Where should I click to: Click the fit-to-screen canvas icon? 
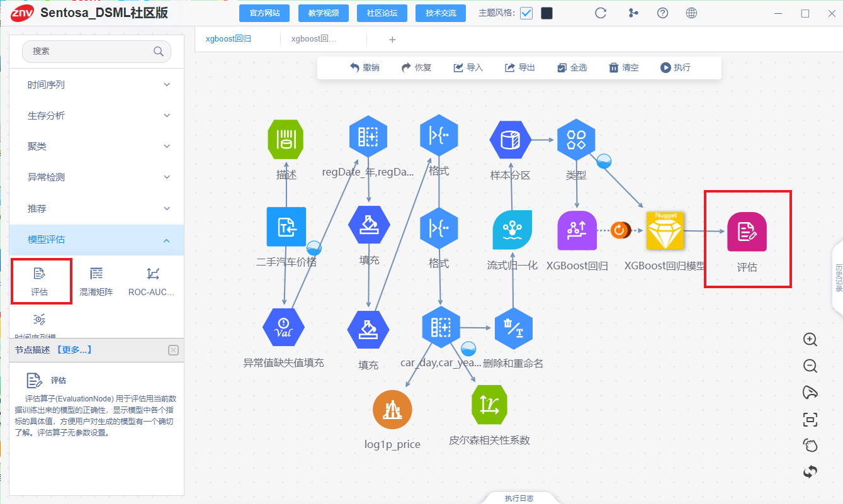click(810, 419)
